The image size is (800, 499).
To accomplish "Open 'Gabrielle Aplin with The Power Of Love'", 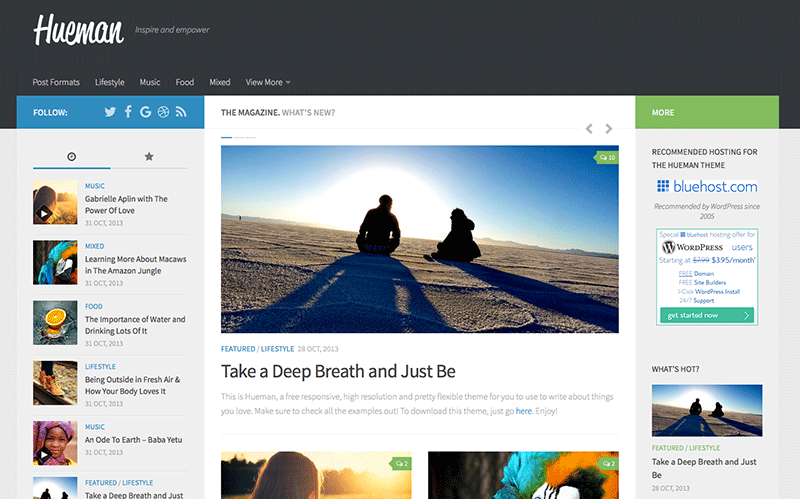I will point(126,205).
